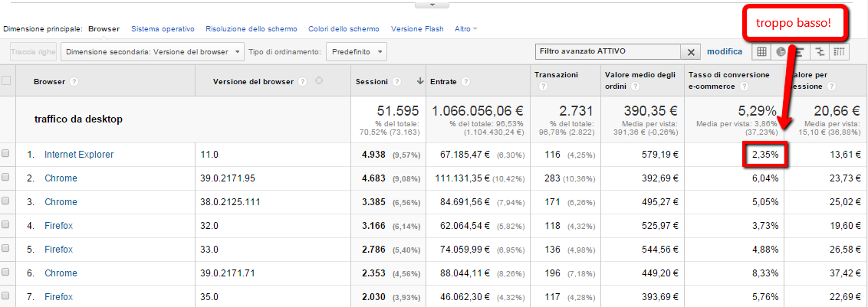This screenshot has height=307, width=868.
Task: Sort by the Sessioni column arrow
Action: (x=420, y=82)
